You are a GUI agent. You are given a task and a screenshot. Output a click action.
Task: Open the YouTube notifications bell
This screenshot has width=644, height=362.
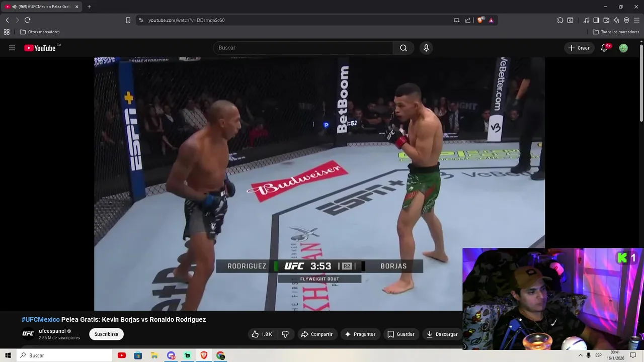click(x=605, y=48)
